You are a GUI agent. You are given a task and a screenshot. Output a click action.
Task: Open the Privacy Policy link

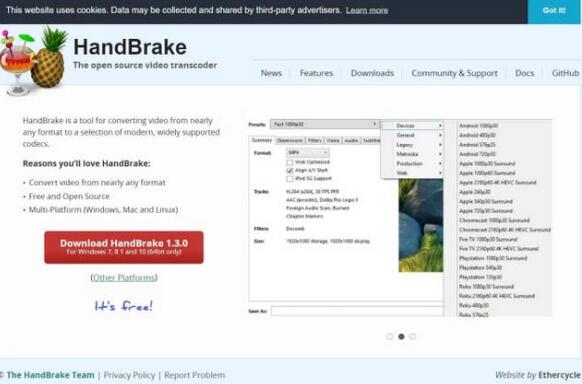(x=129, y=375)
